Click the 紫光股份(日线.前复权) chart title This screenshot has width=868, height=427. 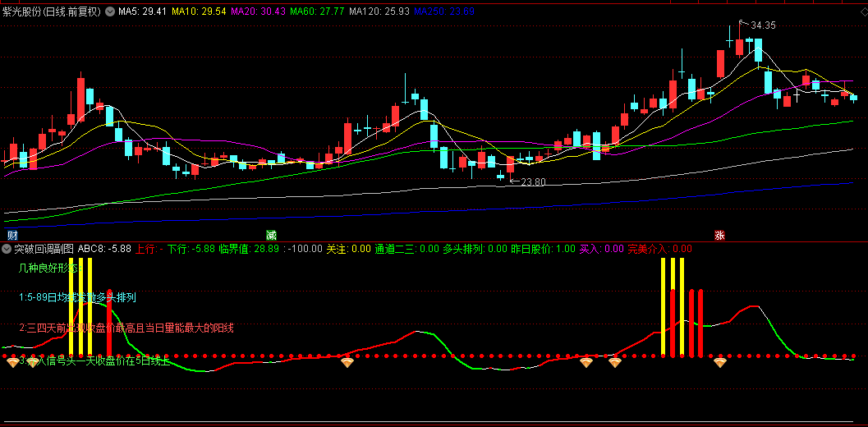(x=52, y=11)
